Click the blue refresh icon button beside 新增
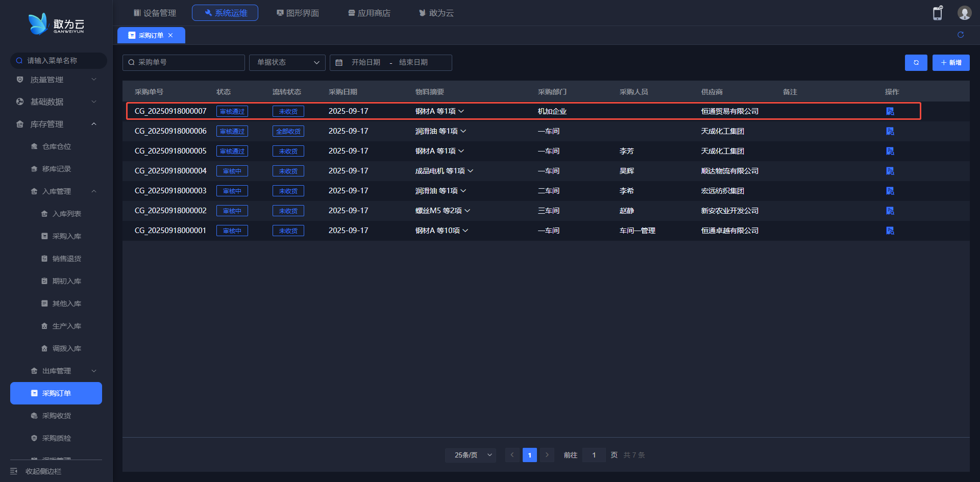The width and height of the screenshot is (980, 482). tap(916, 63)
